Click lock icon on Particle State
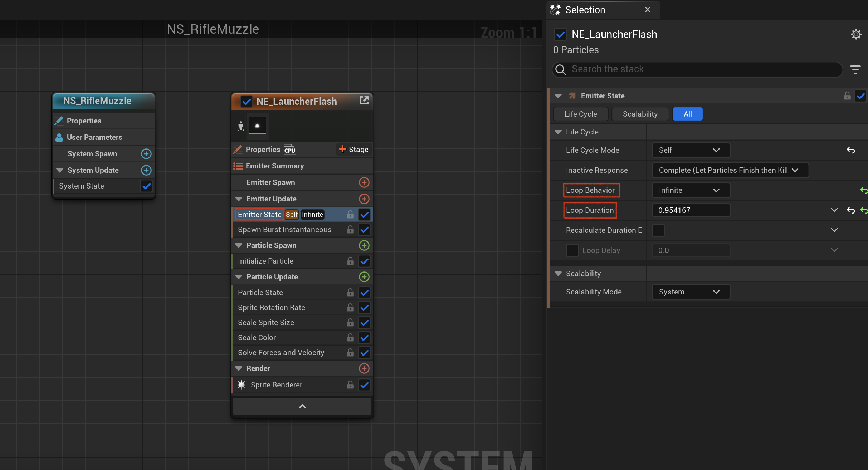The width and height of the screenshot is (868, 470). (x=350, y=293)
